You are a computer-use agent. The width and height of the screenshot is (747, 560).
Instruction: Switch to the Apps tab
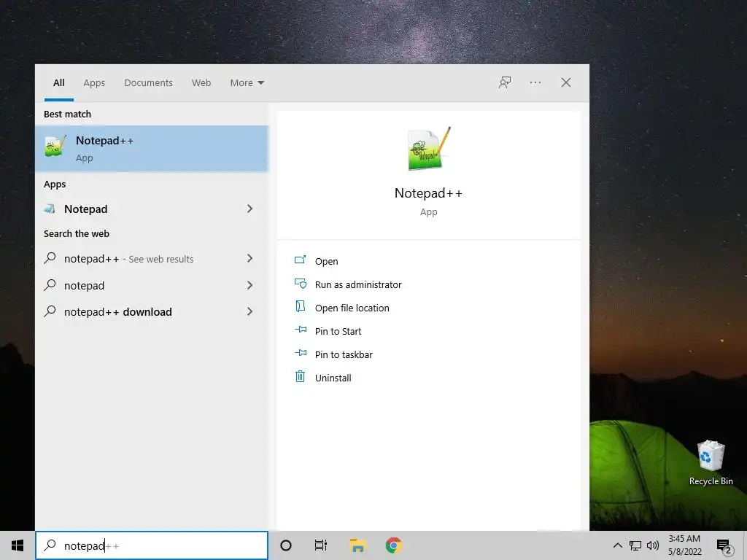coord(94,83)
